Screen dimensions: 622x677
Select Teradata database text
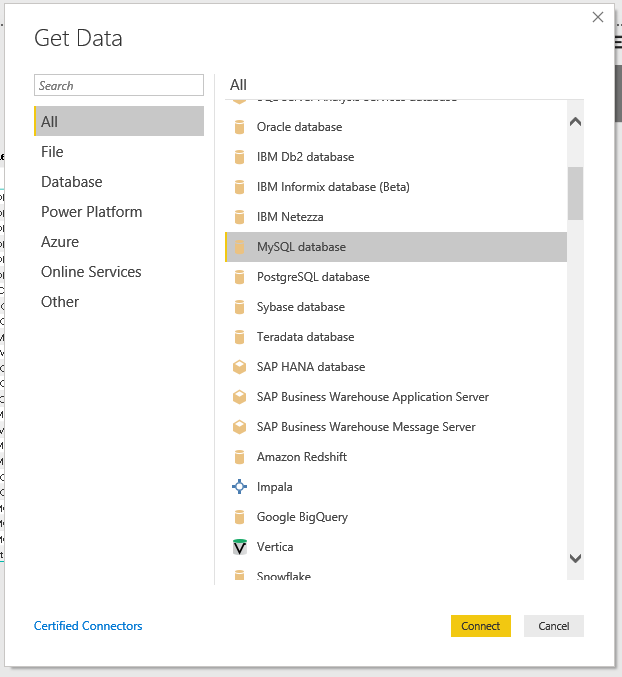[305, 337]
